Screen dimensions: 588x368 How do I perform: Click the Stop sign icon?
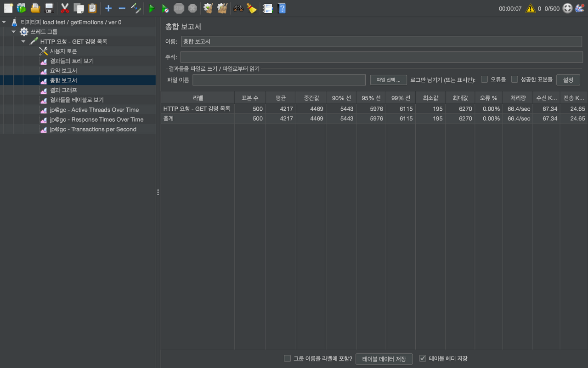click(179, 8)
